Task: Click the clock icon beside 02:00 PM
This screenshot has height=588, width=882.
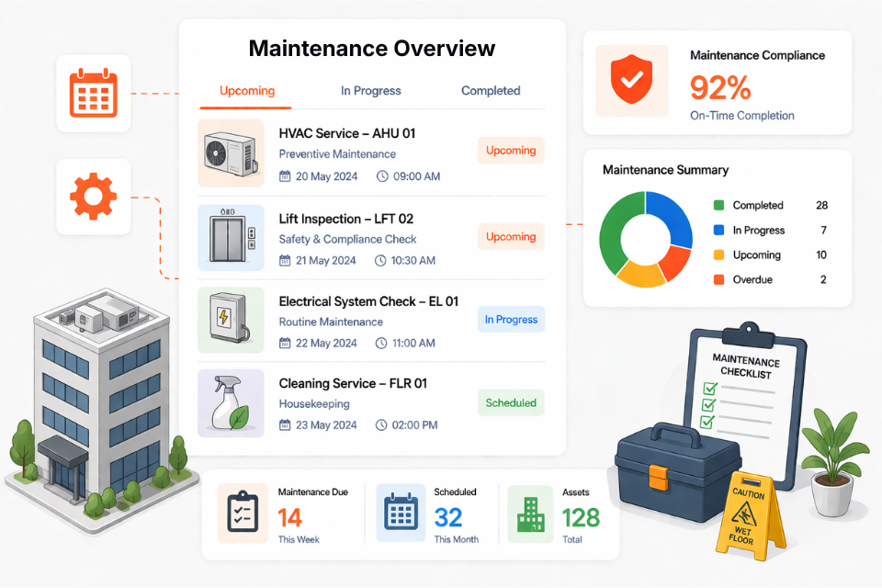Action: 380,424
